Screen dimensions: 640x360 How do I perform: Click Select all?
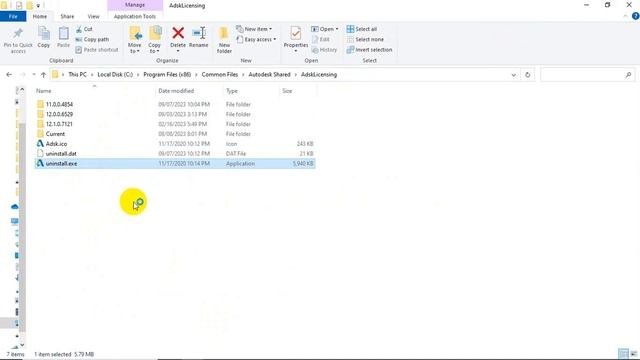(x=362, y=29)
